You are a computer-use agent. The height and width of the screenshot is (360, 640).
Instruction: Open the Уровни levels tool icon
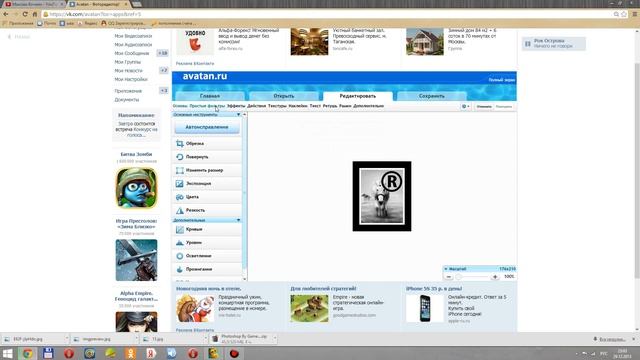(180, 242)
